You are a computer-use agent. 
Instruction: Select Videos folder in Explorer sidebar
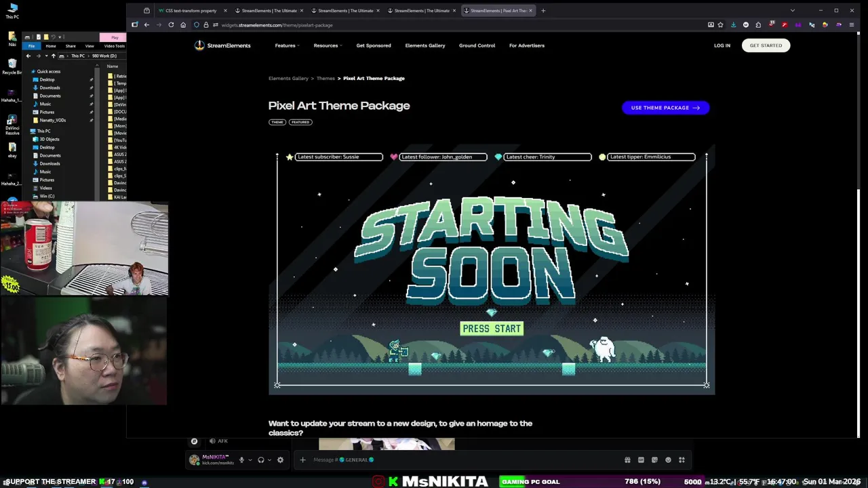45,188
